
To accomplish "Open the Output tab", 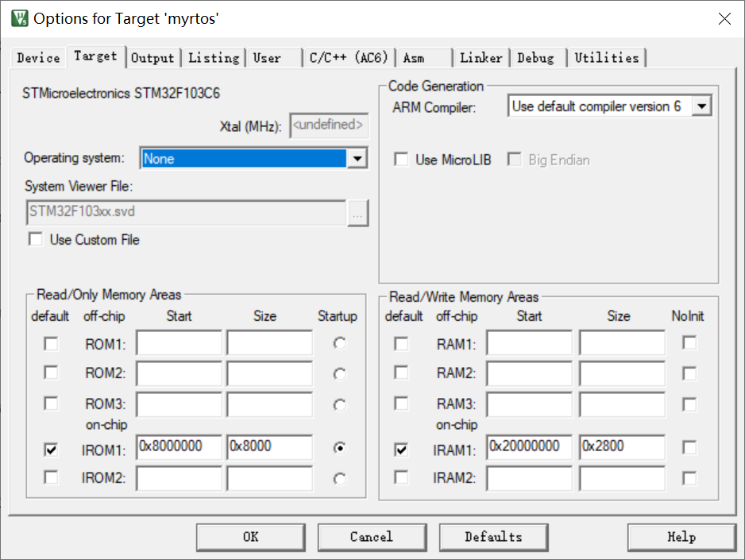I will (153, 58).
